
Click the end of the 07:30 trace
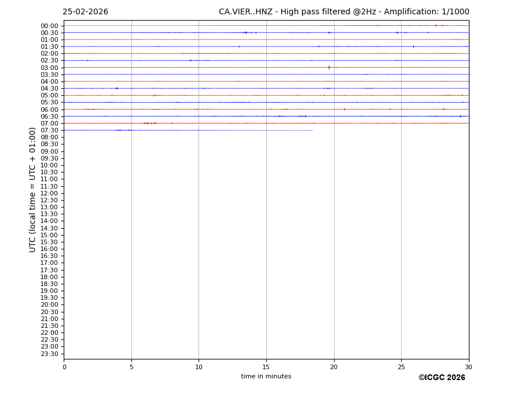pyautogui.click(x=312, y=130)
